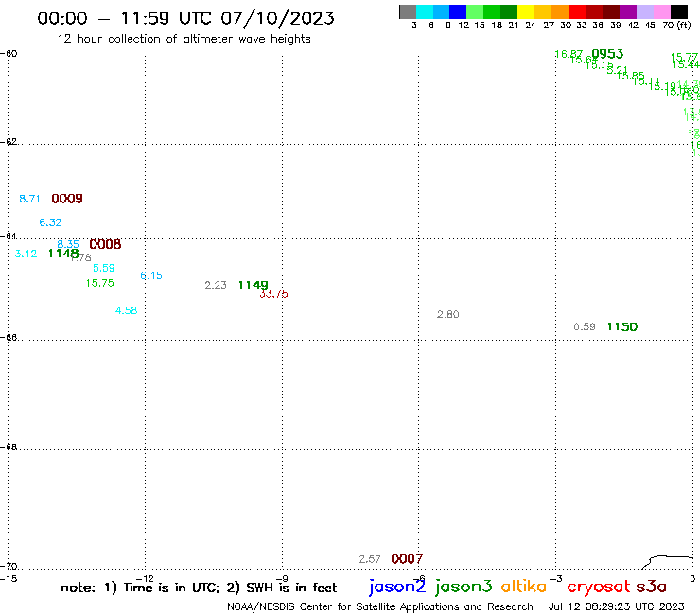
Task: Select the cyan swatch in the wave-height legend
Action: pyautogui.click(x=425, y=11)
